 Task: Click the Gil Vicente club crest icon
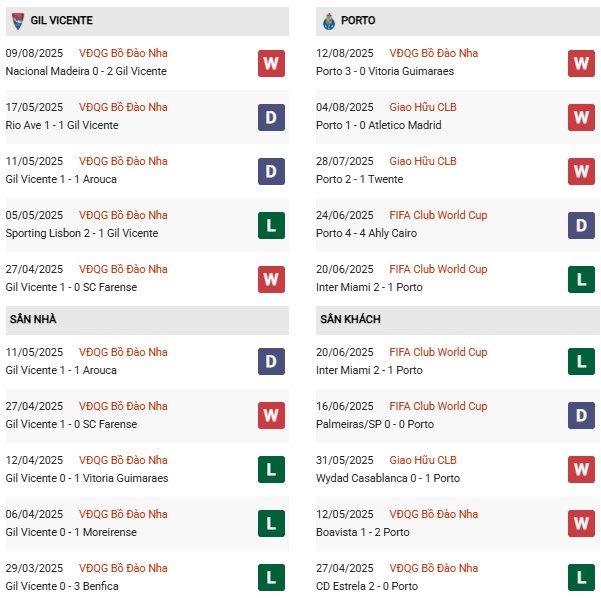pos(17,21)
